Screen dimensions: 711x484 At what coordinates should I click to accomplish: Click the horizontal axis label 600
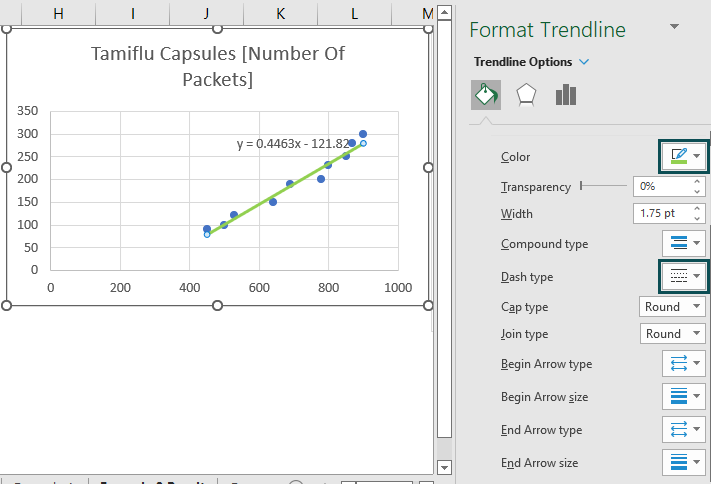point(259,288)
